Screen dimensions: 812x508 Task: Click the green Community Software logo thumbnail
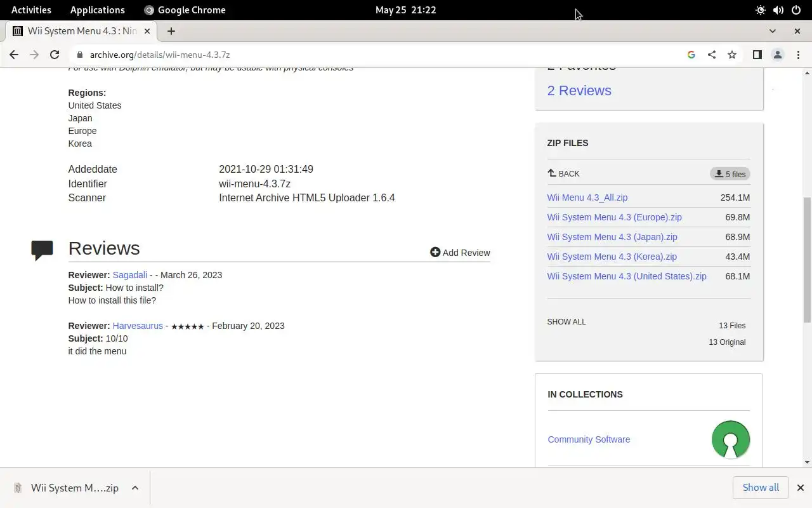[731, 439]
